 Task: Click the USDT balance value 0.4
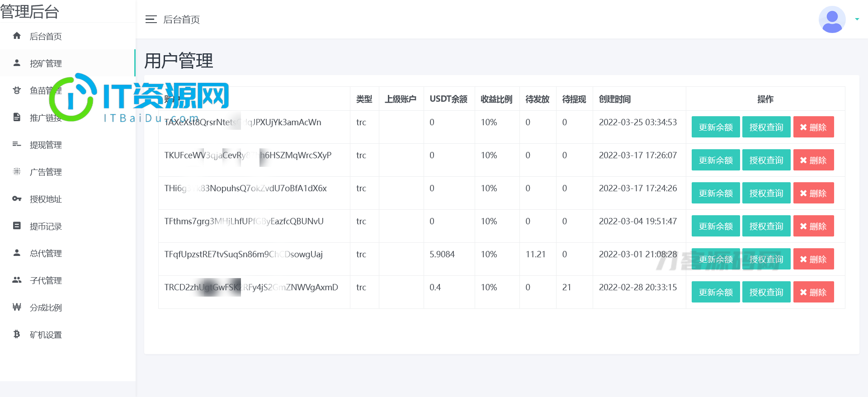[x=435, y=287]
